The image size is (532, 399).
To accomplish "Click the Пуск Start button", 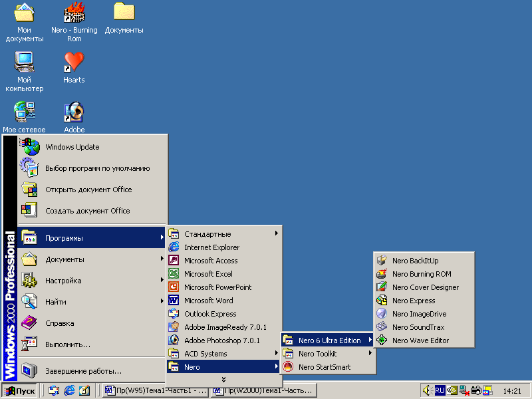I will (20, 391).
